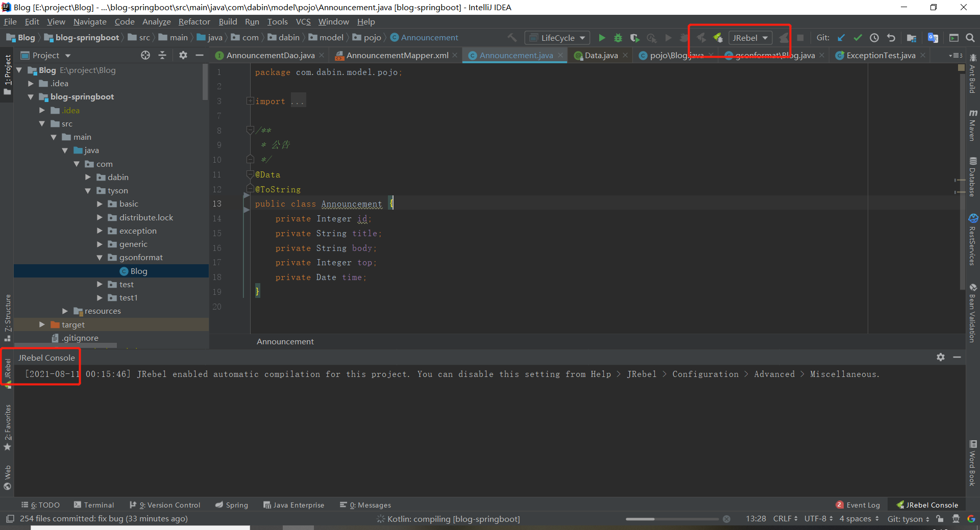Image resolution: width=980 pixels, height=530 pixels.
Task: Open the 6: TODO tool window
Action: (x=41, y=505)
